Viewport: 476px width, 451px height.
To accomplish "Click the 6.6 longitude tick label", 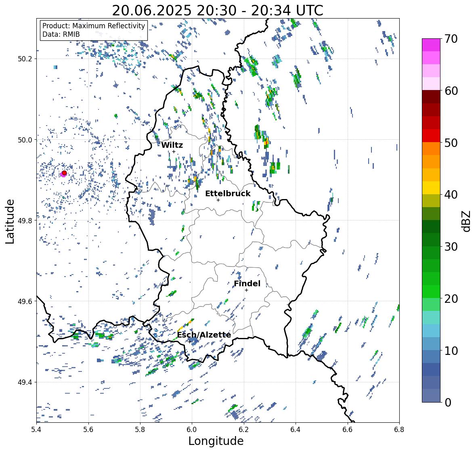I will click(x=348, y=430).
